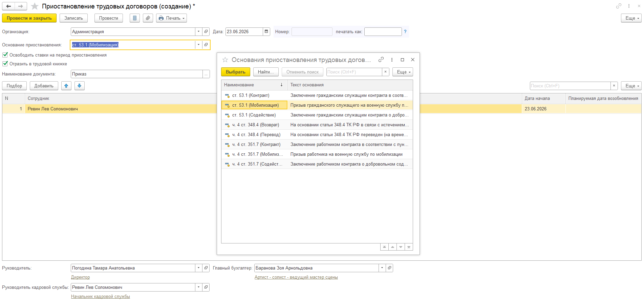The width and height of the screenshot is (644, 300).
Task: Click into the печатать как field
Action: (383, 31)
